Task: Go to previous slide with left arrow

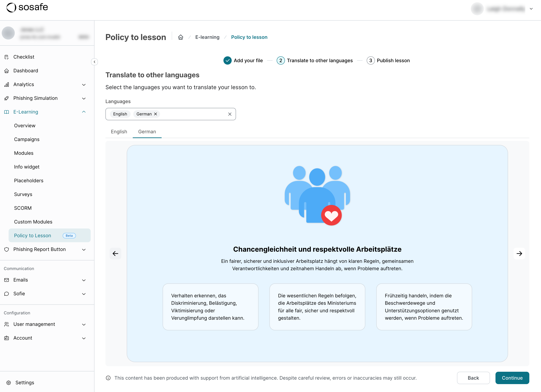Action: point(115,253)
